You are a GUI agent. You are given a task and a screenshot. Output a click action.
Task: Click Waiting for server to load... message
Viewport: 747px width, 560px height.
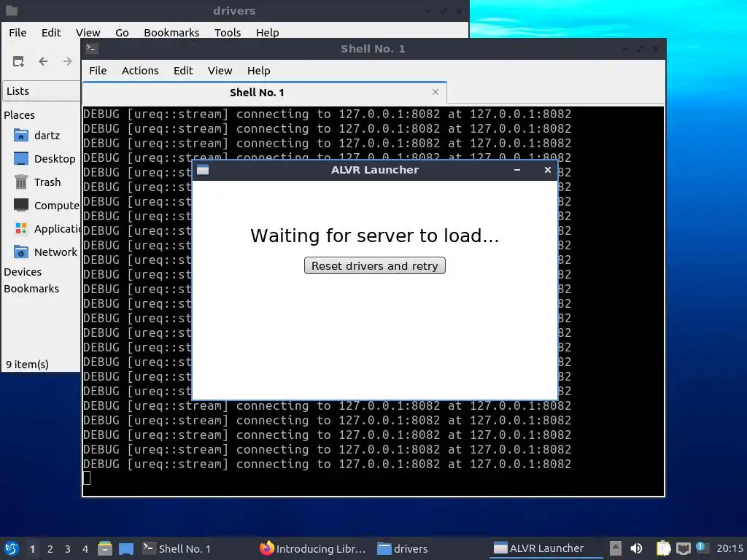[374, 236]
